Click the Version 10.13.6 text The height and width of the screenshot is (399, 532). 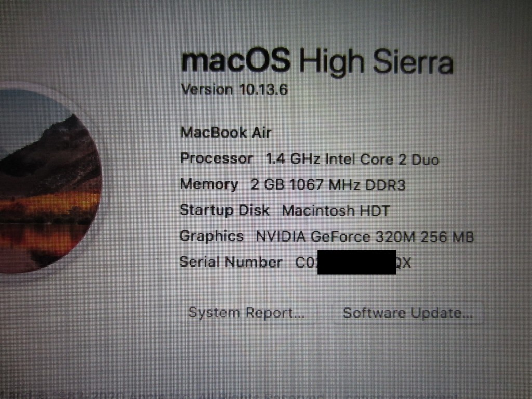click(234, 89)
